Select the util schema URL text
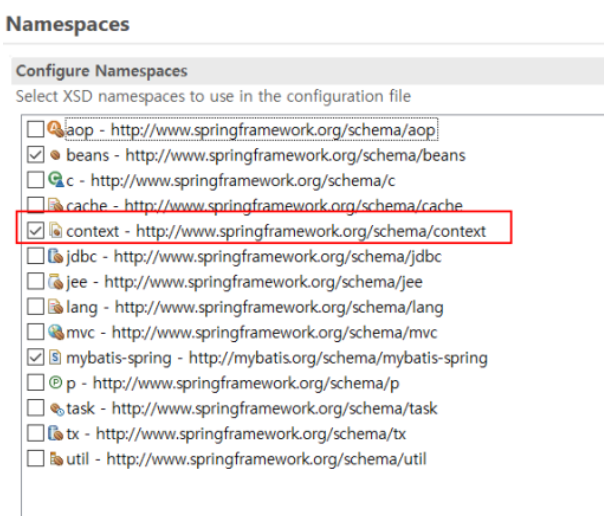This screenshot has width=604, height=516. point(266,459)
